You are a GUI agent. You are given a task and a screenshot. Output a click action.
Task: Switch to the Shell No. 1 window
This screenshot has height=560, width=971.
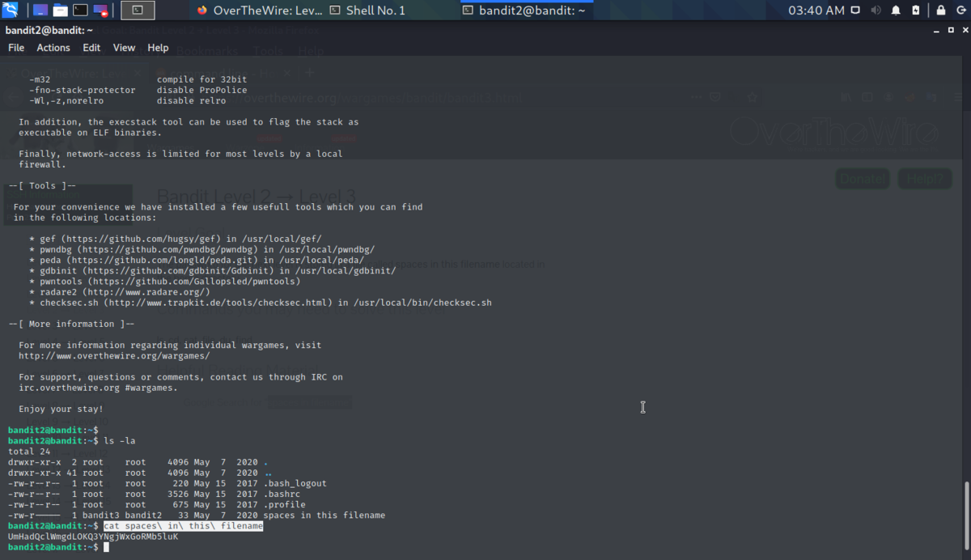[367, 11]
